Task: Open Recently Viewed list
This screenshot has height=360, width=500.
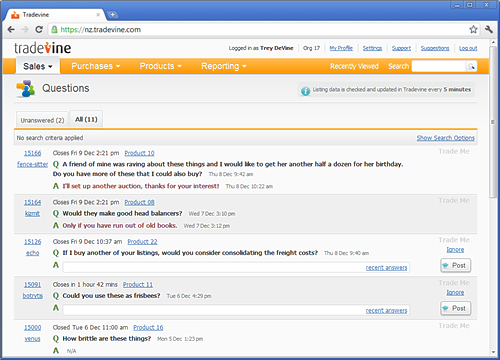Action: click(354, 66)
